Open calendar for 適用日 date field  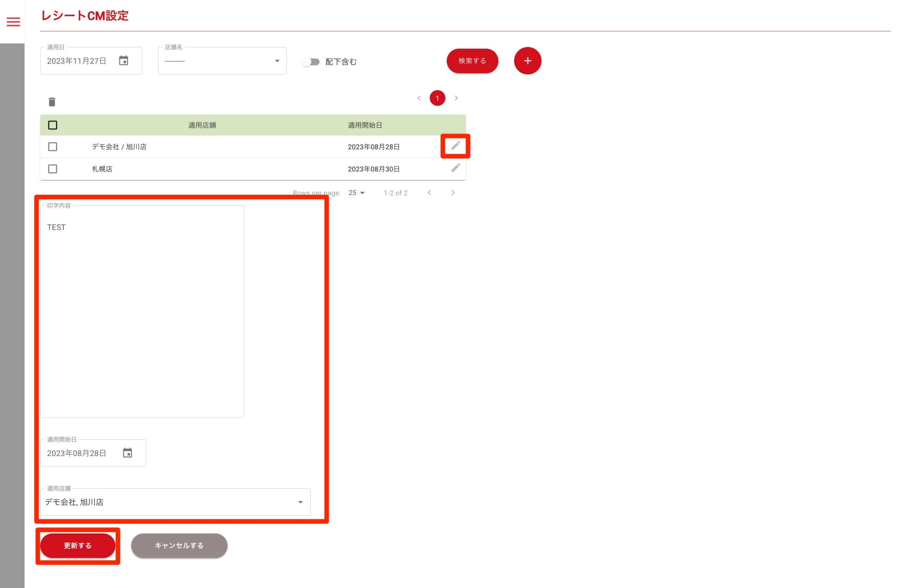pos(124,61)
